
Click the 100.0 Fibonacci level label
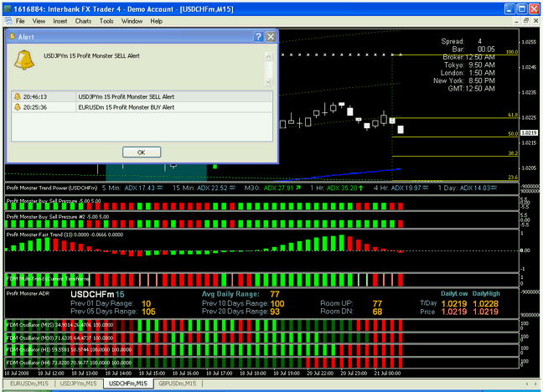pyautogui.click(x=512, y=52)
